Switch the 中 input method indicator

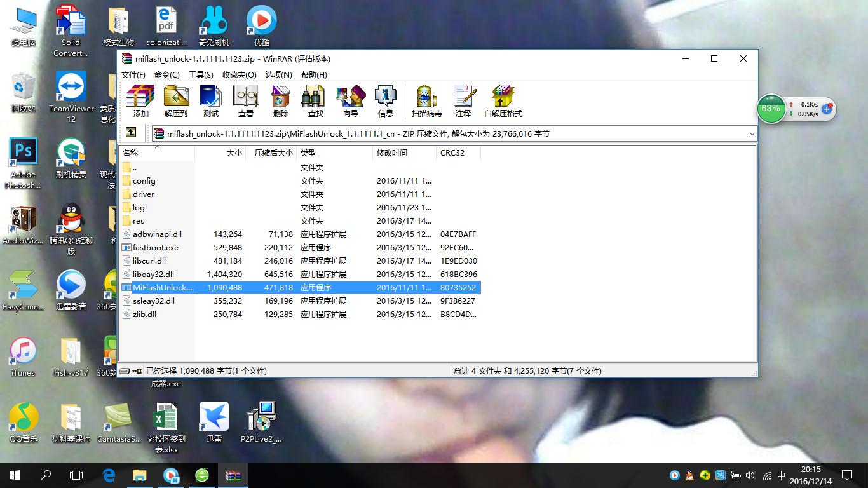[781, 475]
